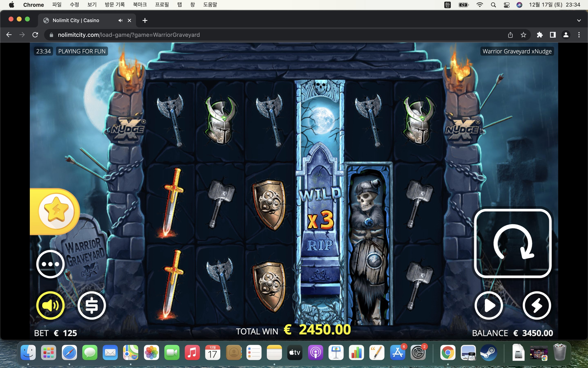Open the Wi-Fi status menu
Image resolution: width=588 pixels, height=368 pixels.
click(480, 5)
